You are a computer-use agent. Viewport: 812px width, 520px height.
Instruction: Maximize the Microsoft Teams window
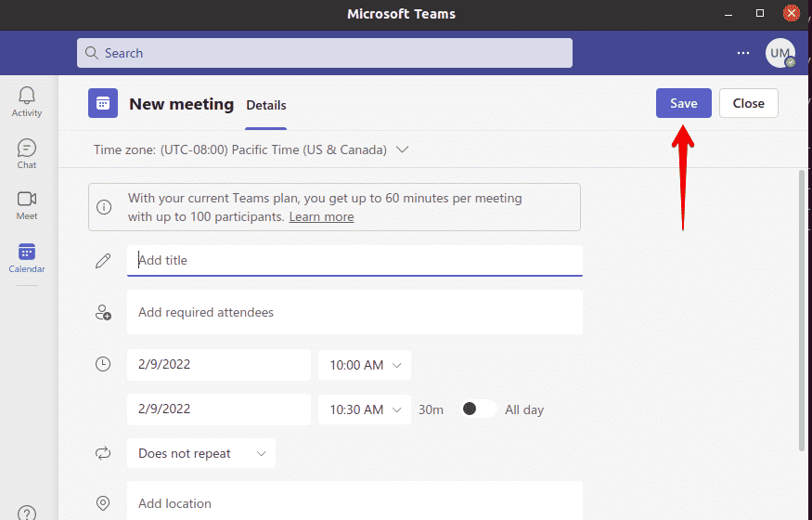[760, 14]
